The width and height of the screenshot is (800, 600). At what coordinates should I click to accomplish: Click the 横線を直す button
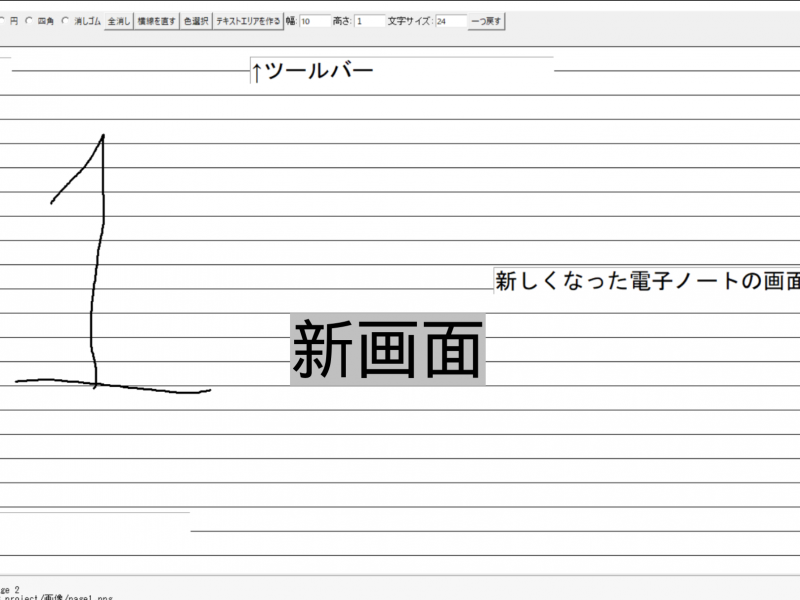[156, 20]
